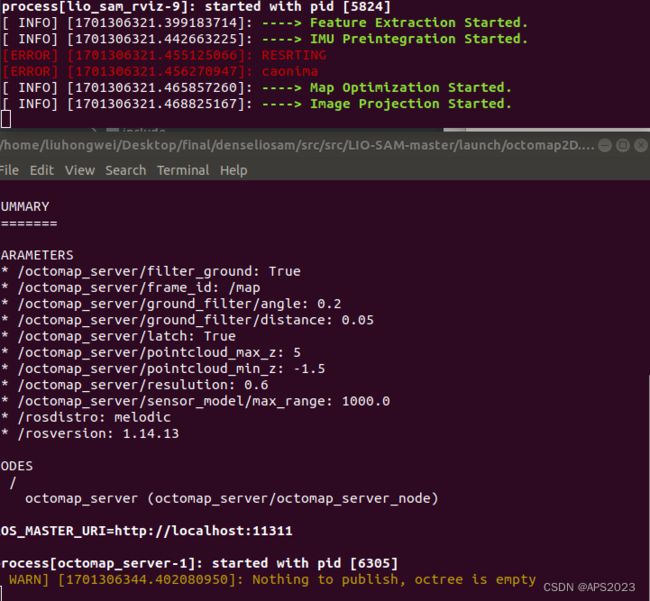Click the 'sensor_model/max_range: 1000.0' parameter
This screenshot has width=650, height=601.
click(x=196, y=401)
